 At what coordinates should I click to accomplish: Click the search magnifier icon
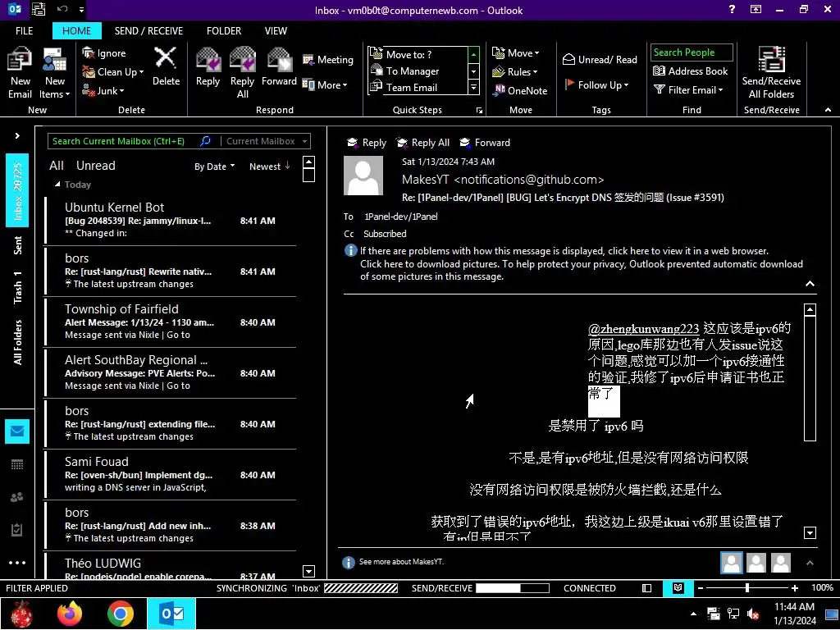[205, 141]
